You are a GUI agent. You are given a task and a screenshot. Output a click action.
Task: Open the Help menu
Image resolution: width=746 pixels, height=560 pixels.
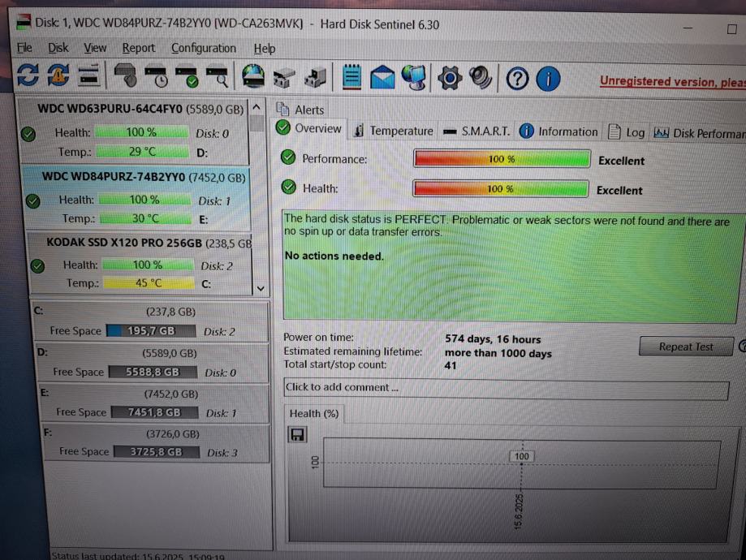click(265, 49)
